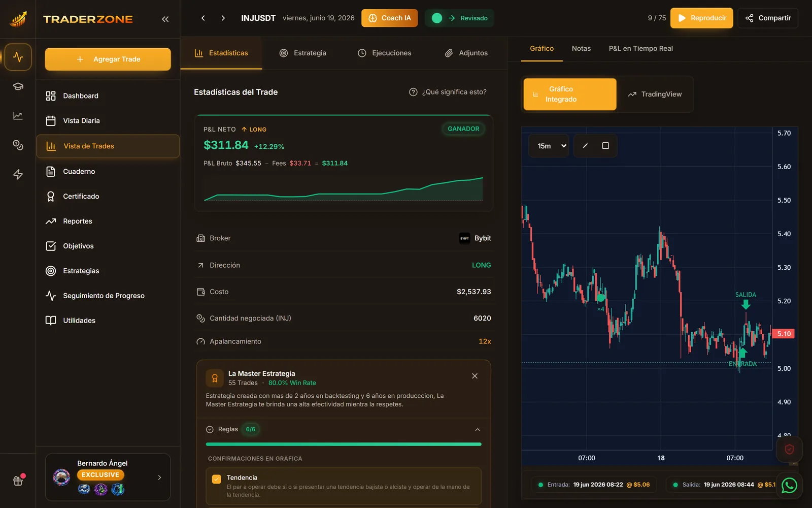The image size is (812, 508).
Task: Go to the next trade arrow
Action: point(223,18)
